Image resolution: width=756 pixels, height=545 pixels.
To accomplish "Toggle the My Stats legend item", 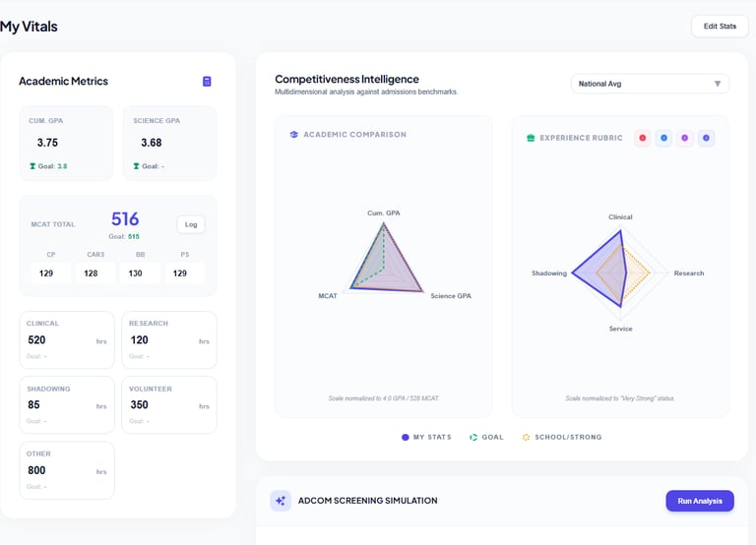I will pyautogui.click(x=426, y=437).
